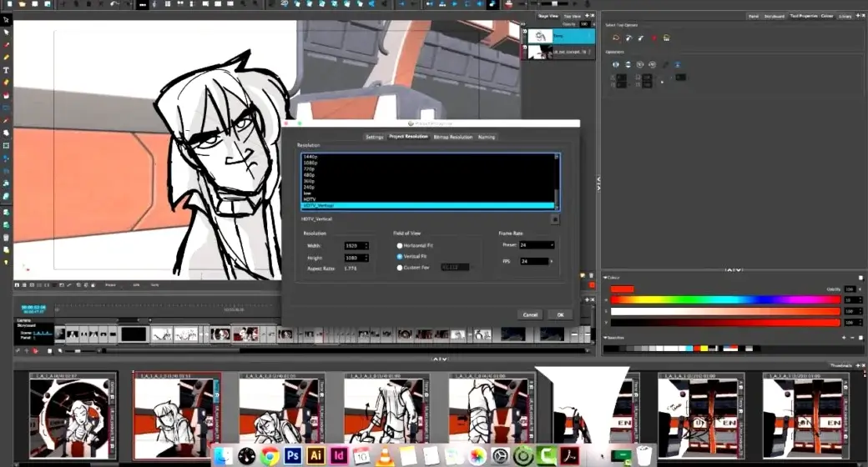Click the Flip Vertical operation icon
The image size is (868, 467).
pyautogui.click(x=628, y=65)
